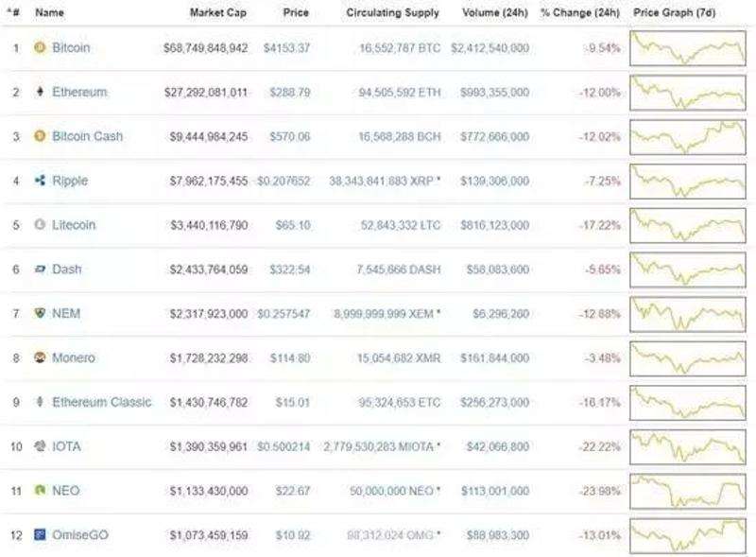
Task: Open NEO's 7d price graph
Action: [687, 491]
